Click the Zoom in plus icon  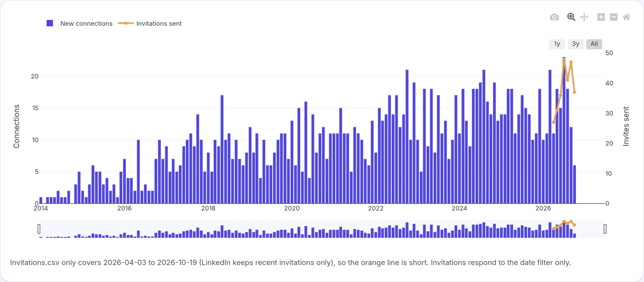601,17
